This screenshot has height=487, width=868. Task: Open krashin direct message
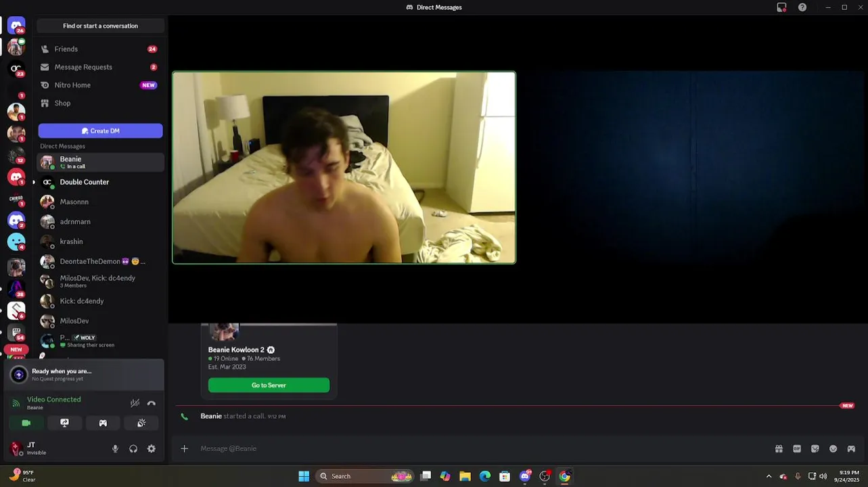[100, 241]
